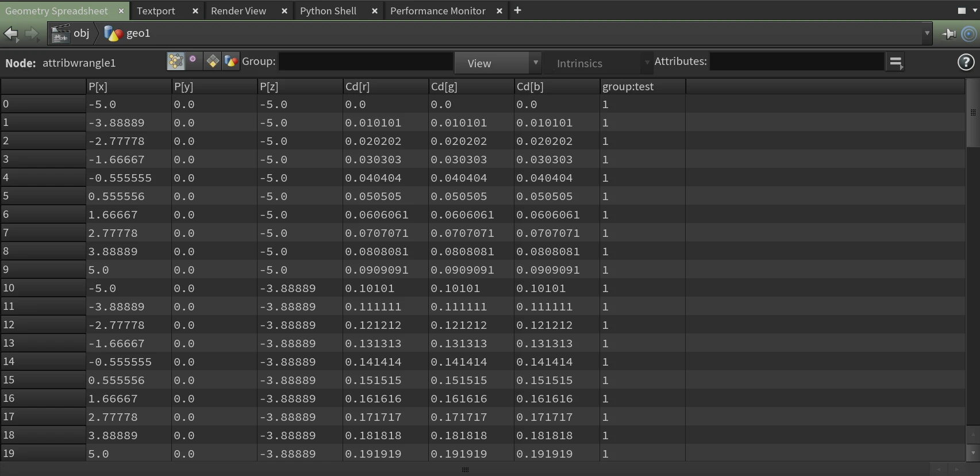The image size is (980, 476).
Task: Sort by the group:test column header
Action: 643,86
